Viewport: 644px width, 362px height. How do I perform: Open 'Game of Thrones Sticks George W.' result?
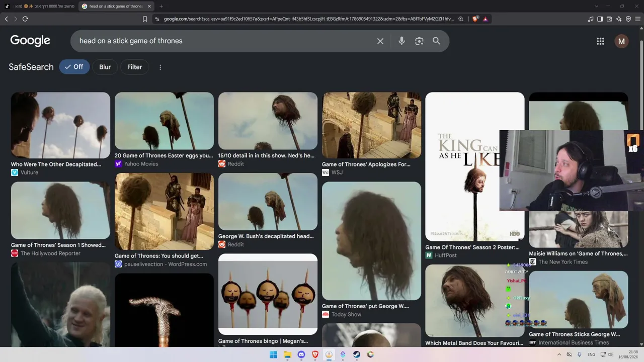tap(574, 334)
